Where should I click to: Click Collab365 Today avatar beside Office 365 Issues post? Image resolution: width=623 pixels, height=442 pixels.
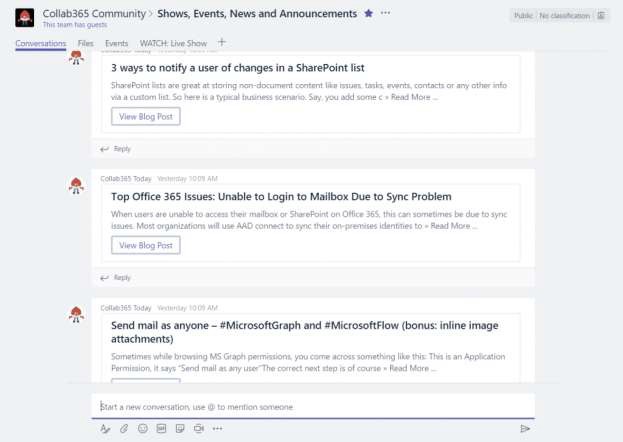(x=76, y=186)
